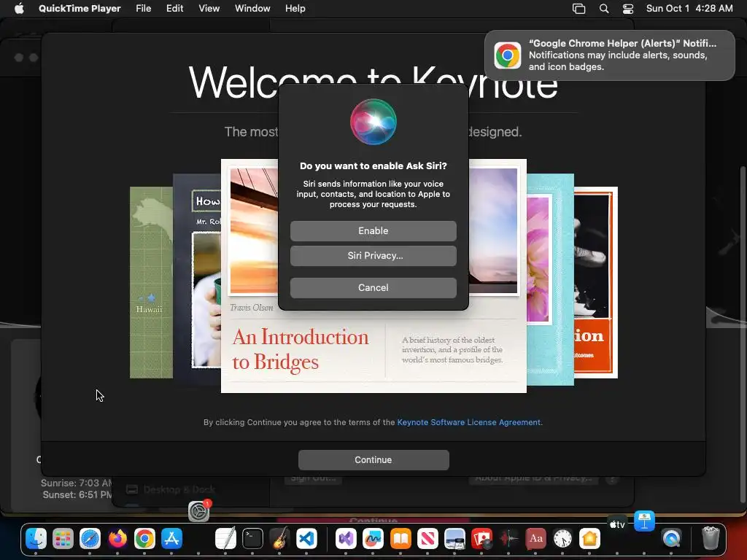The height and width of the screenshot is (560, 747).
Task: Open Apple News in the dock
Action: (427, 539)
